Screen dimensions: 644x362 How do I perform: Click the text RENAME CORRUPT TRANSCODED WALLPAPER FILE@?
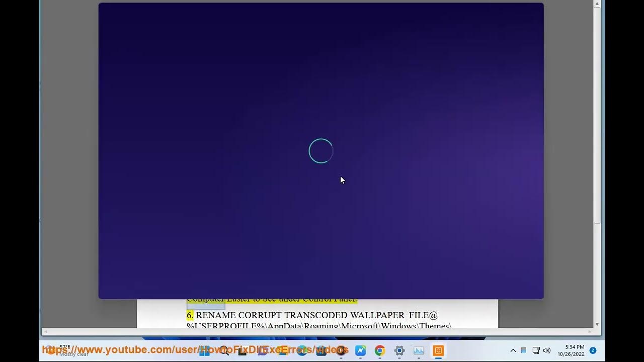click(x=317, y=315)
